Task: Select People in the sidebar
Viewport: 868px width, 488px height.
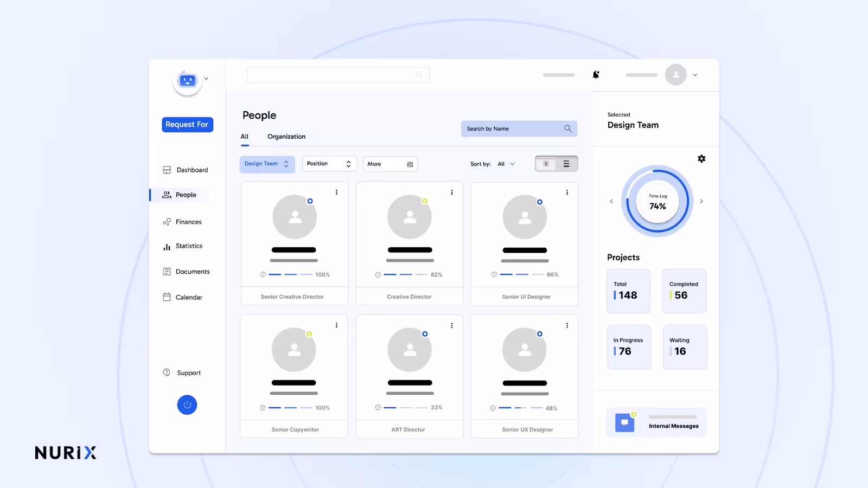Action: point(180,195)
